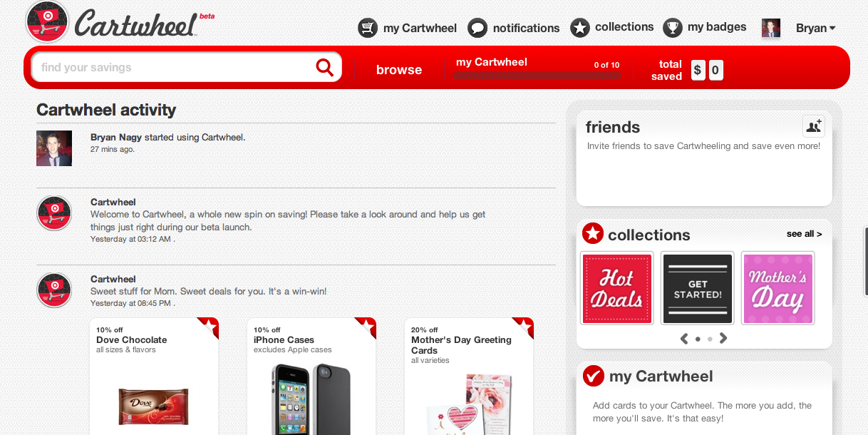Open the notifications speech bubble icon
This screenshot has width=868, height=435.
(477, 28)
